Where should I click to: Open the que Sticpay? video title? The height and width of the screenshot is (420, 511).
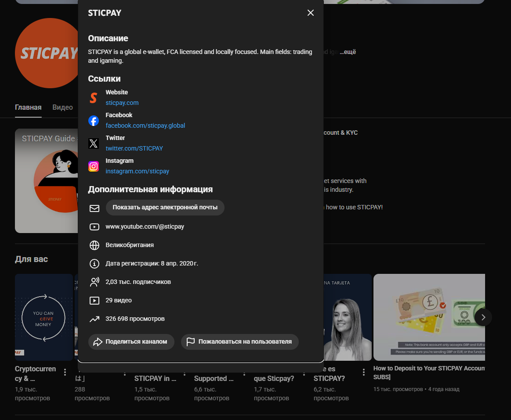tap(274, 378)
